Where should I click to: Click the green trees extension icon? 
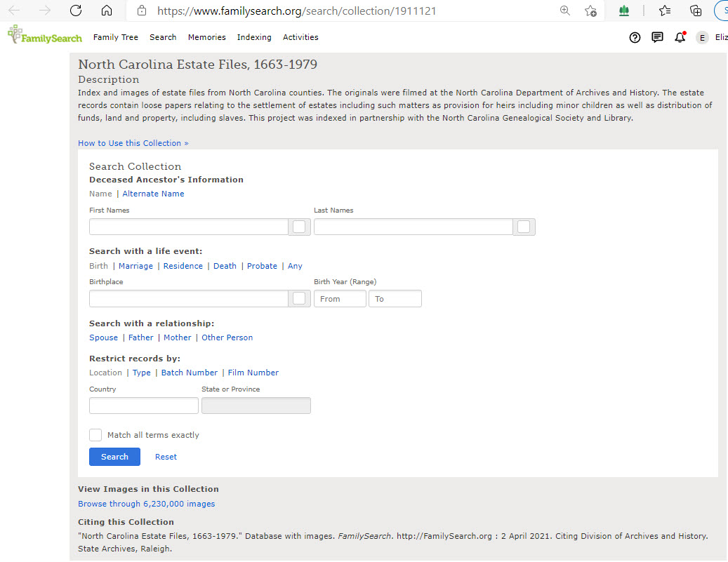tap(624, 11)
